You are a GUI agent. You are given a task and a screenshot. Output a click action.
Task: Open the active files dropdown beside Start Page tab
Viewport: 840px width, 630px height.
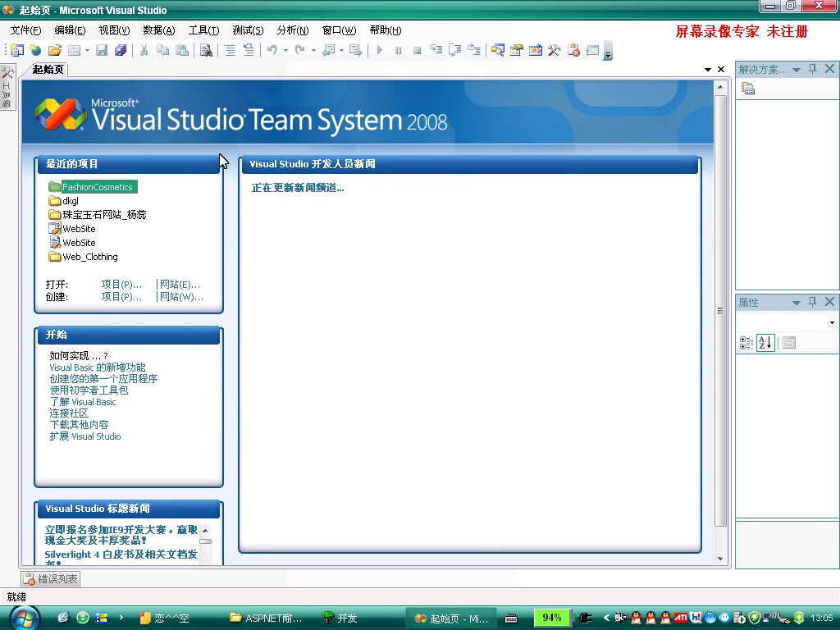point(708,70)
